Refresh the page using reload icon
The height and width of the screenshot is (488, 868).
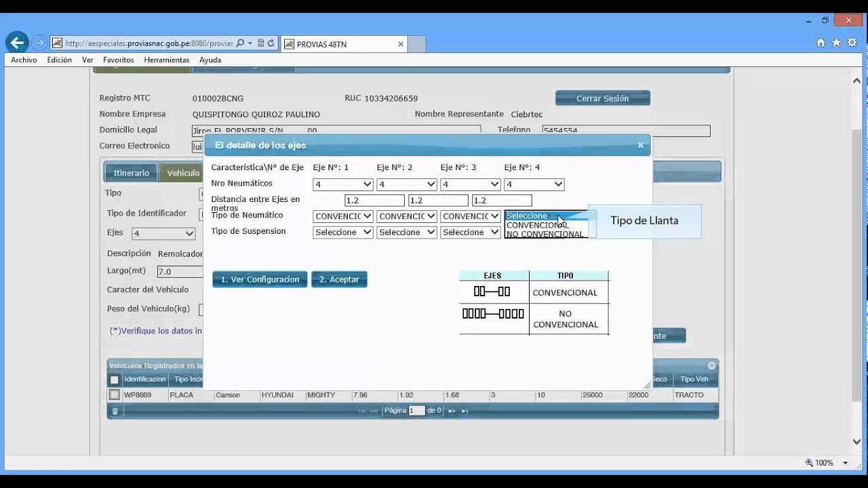coord(271,43)
